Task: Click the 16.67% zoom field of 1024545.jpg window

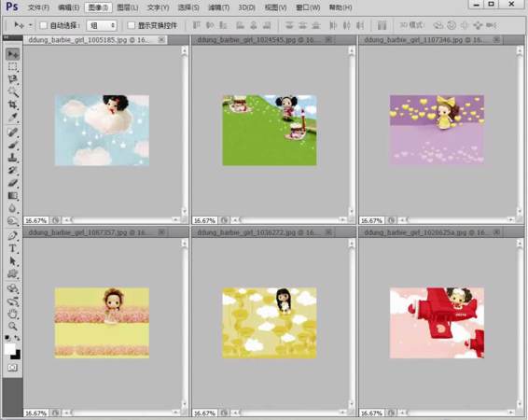Action: 204,220
